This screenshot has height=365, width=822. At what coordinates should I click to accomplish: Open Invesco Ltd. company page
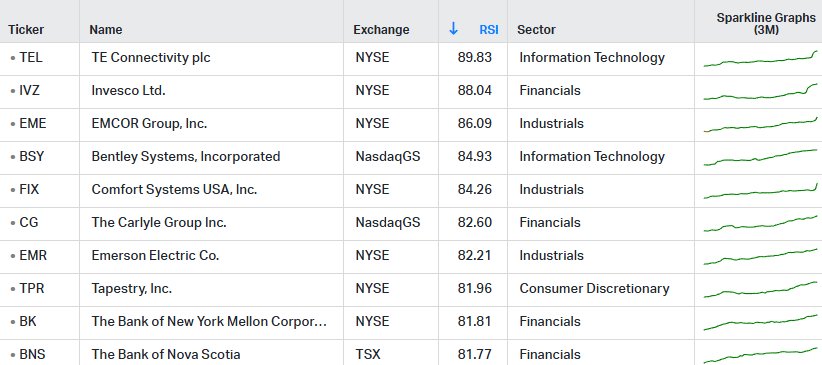click(x=128, y=90)
